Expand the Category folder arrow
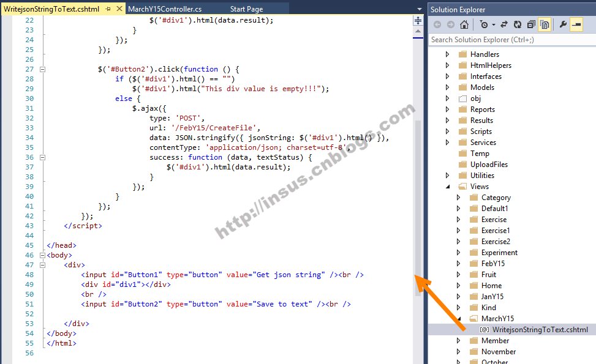Image resolution: width=596 pixels, height=364 pixels. point(458,198)
